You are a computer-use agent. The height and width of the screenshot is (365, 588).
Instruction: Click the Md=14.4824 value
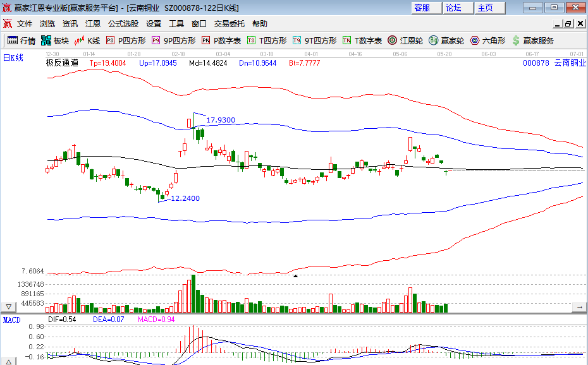[x=208, y=63]
